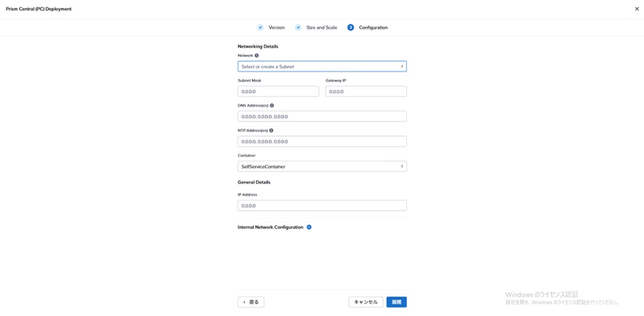Click the info icon next to Network
The image size is (644, 316).
point(257,55)
